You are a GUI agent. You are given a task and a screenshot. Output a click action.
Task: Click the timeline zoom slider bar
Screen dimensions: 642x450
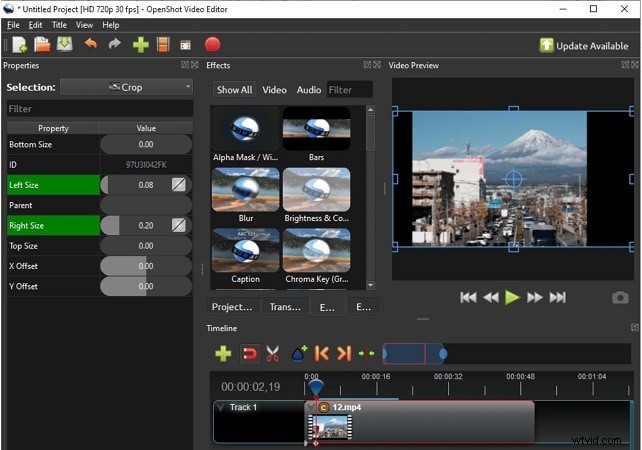click(506, 354)
